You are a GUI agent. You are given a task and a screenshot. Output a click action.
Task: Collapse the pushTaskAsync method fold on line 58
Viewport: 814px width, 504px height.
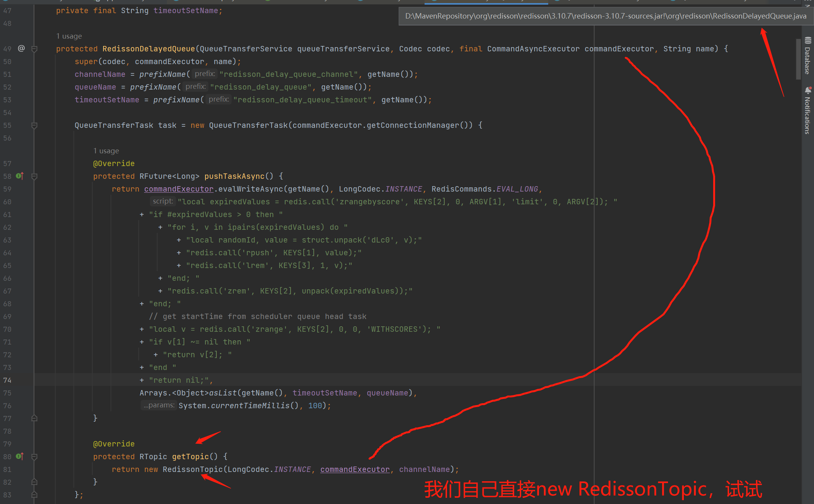34,176
